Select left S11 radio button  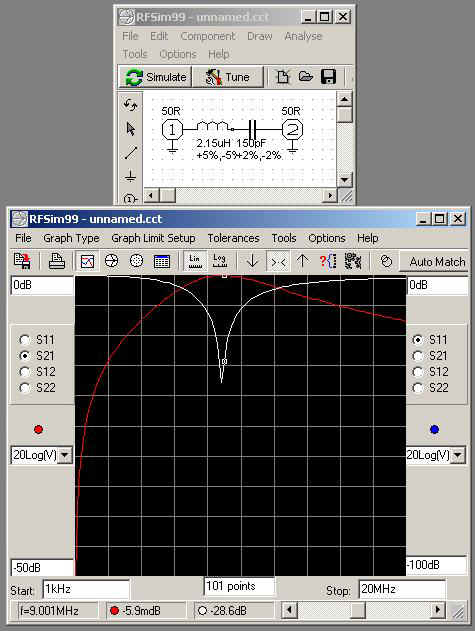click(x=25, y=340)
